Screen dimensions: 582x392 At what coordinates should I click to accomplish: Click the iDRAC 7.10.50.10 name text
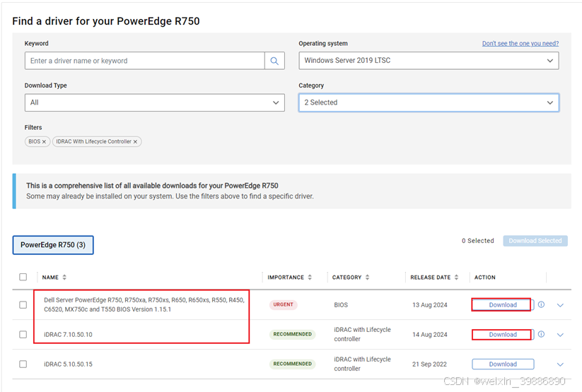[x=68, y=335]
